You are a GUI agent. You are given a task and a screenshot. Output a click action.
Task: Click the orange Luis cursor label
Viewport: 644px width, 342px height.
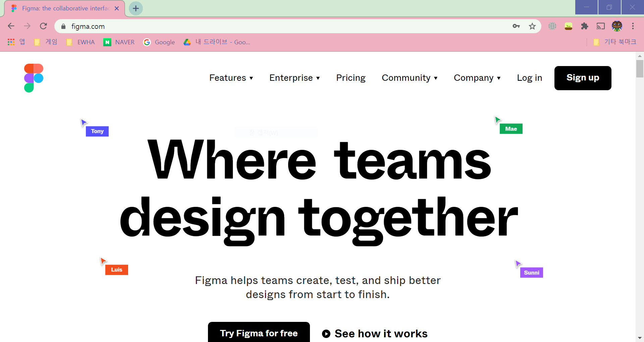(x=117, y=270)
